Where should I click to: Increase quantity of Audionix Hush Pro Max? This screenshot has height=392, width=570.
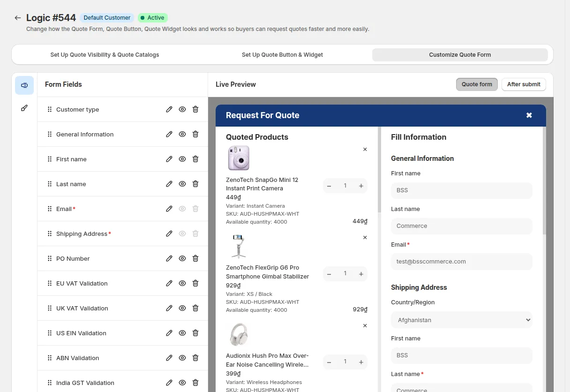pos(361,362)
